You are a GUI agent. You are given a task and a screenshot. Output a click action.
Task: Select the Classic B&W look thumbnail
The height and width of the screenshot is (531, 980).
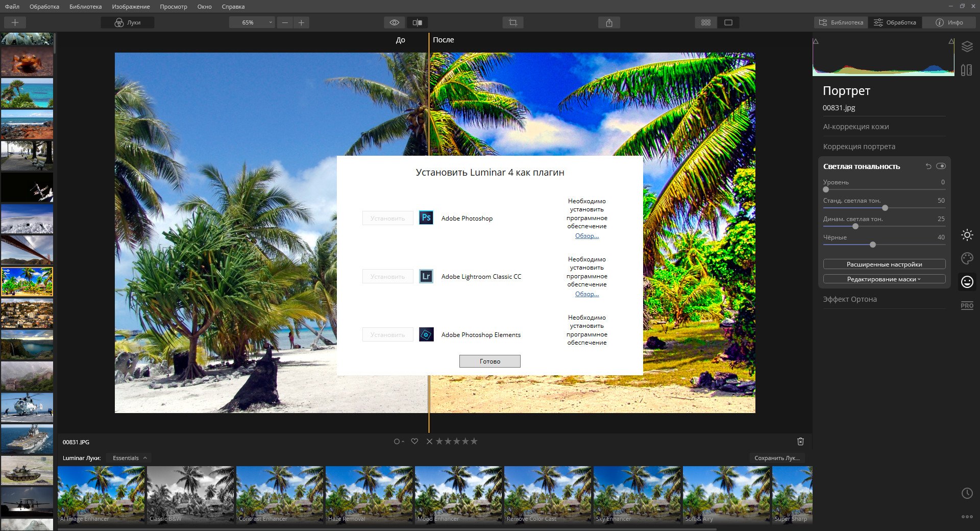pos(190,494)
